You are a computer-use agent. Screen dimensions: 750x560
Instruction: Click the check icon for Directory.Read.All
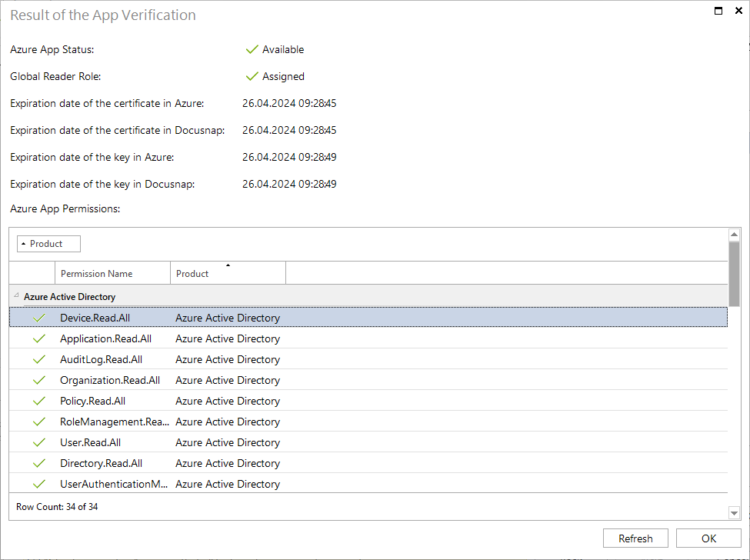click(39, 463)
